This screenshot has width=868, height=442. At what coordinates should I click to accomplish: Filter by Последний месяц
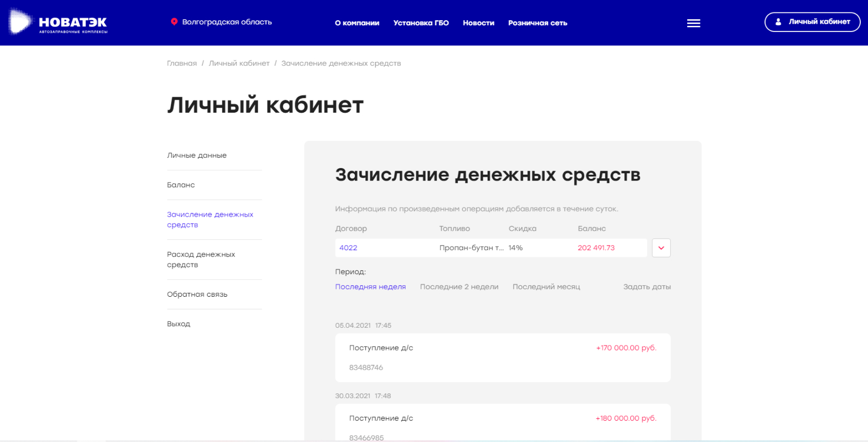coord(546,287)
